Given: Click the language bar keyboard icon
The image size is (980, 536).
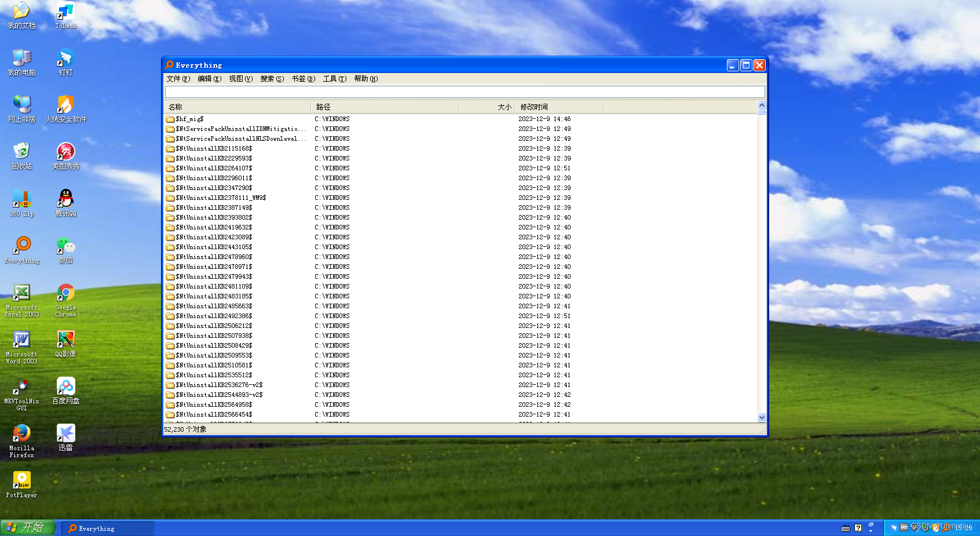Looking at the screenshot, I should 846,528.
